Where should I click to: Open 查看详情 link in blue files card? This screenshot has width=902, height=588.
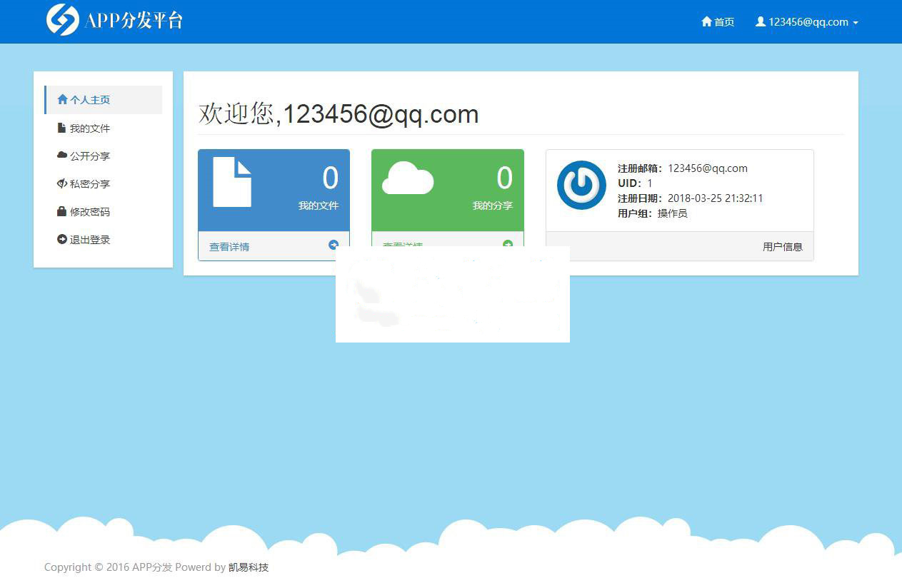[229, 247]
